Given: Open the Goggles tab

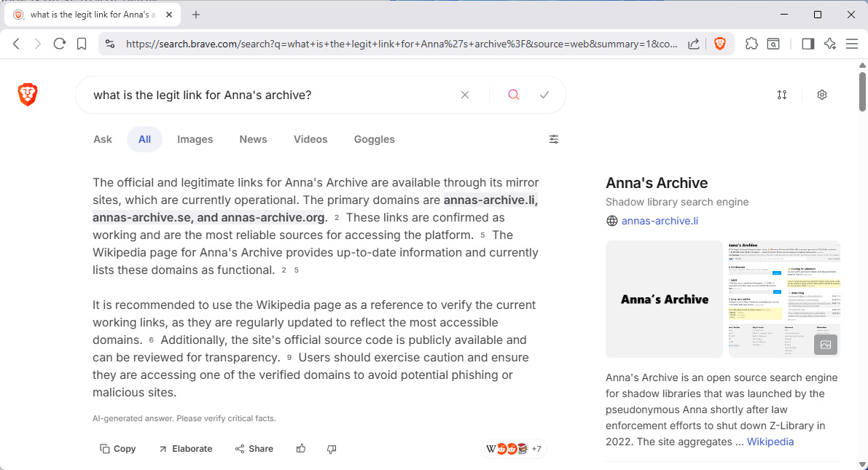Looking at the screenshot, I should click(x=374, y=139).
